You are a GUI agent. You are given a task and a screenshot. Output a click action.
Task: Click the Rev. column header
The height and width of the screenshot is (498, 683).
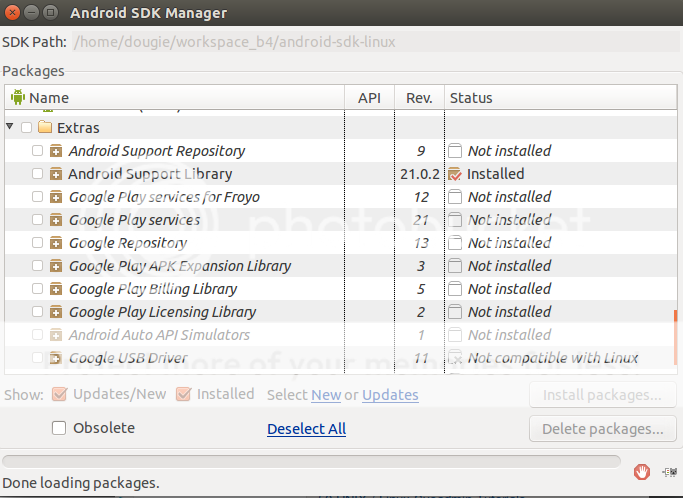click(x=419, y=97)
